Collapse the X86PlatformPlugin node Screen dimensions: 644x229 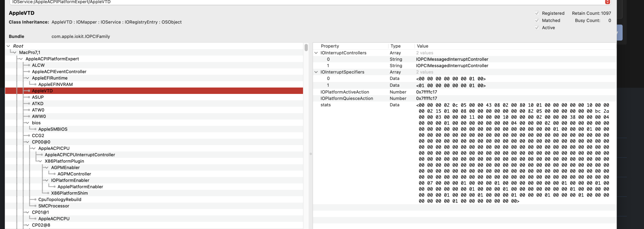pos(40,161)
